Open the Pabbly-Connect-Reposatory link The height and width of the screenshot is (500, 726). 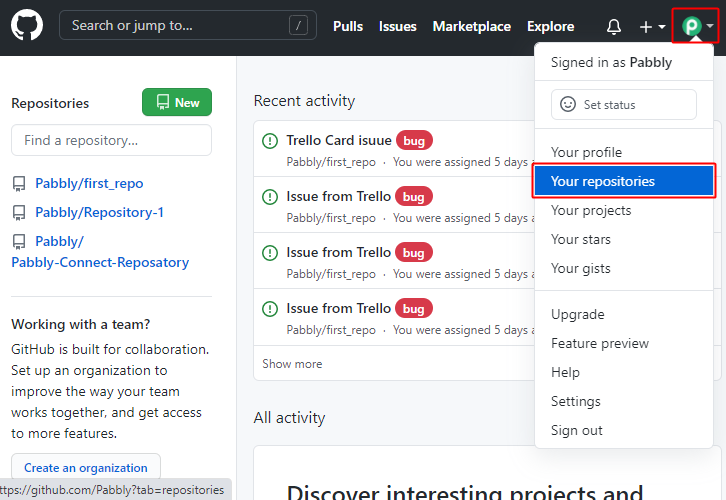click(100, 252)
